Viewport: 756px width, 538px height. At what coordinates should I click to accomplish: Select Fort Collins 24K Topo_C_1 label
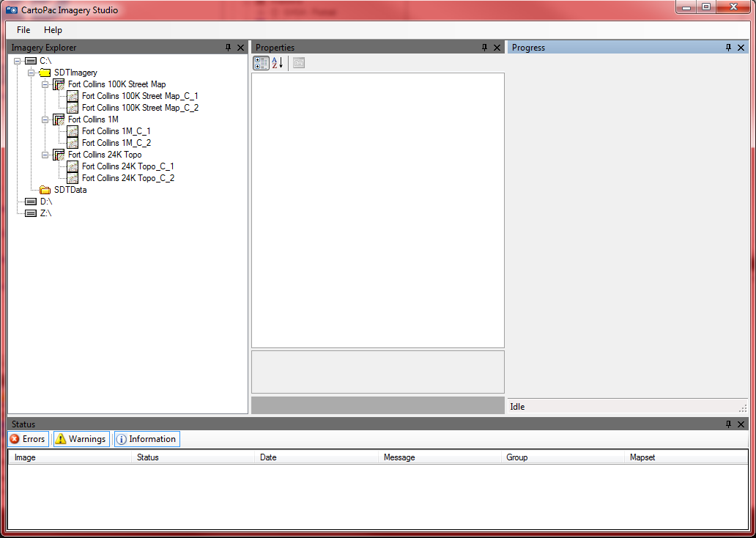[x=127, y=166]
